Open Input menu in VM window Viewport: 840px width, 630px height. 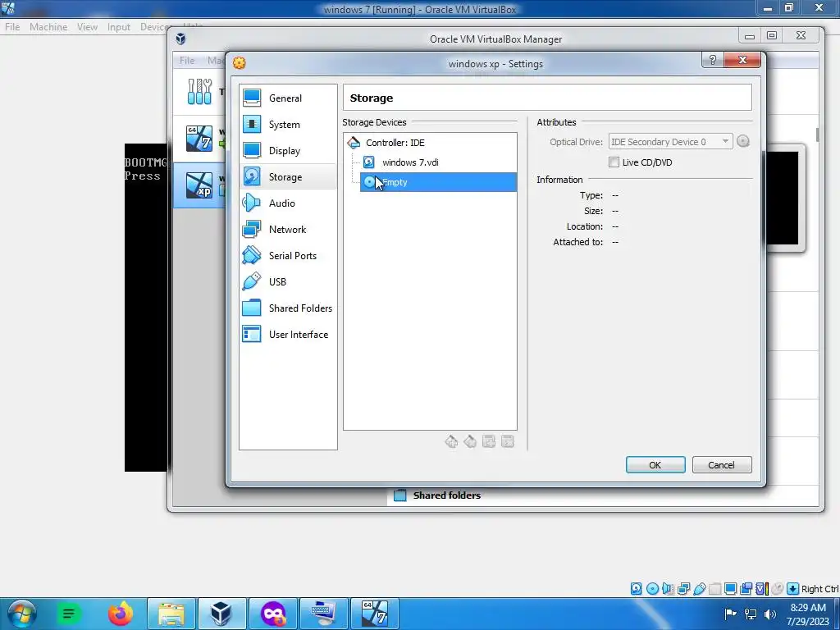(x=118, y=27)
